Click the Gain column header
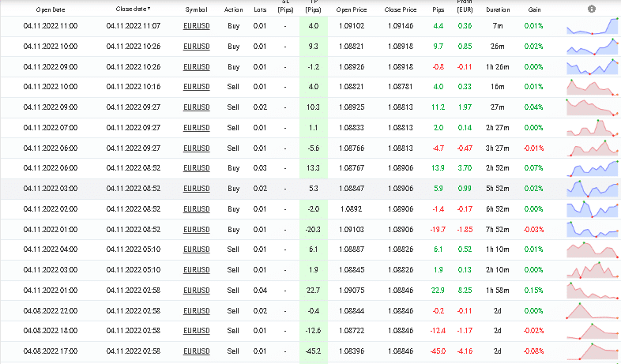This screenshot has width=621, height=364. click(x=535, y=9)
